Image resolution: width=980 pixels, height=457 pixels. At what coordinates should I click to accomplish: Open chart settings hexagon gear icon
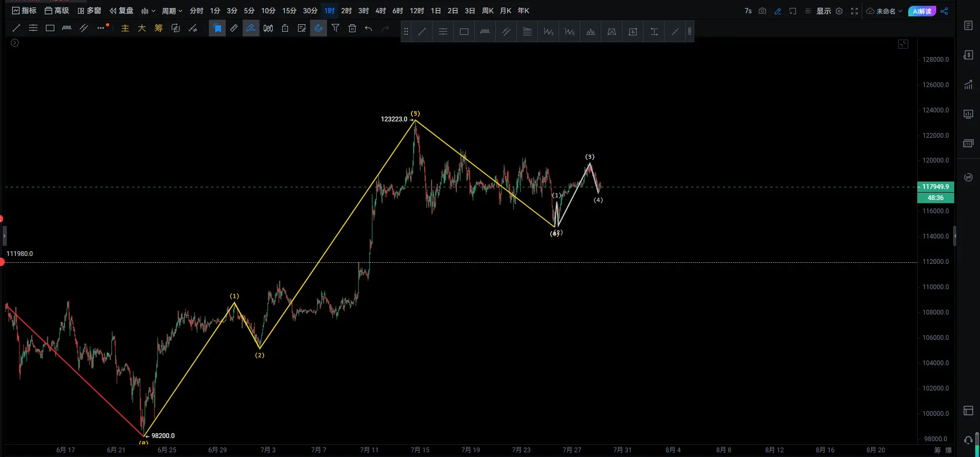point(839,11)
